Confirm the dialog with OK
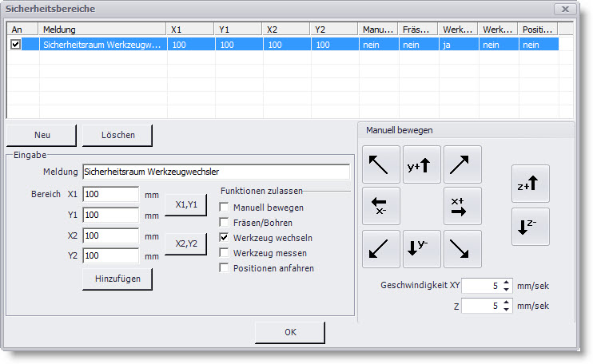The width and height of the screenshot is (593, 364). coord(289,332)
